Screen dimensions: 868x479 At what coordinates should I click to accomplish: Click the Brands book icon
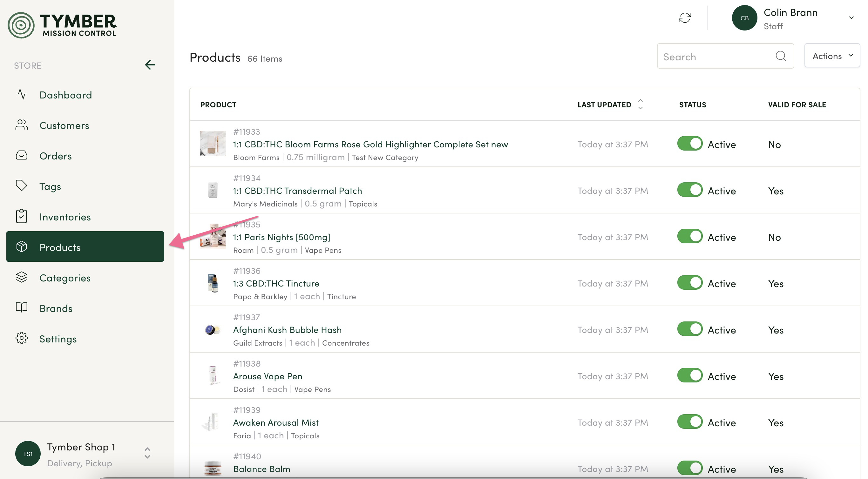[x=22, y=308]
